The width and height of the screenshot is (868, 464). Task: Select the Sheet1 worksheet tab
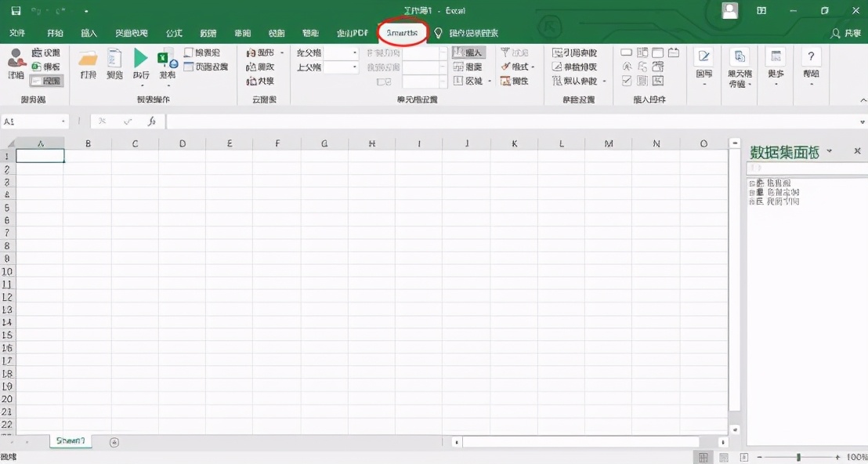pyautogui.click(x=71, y=440)
